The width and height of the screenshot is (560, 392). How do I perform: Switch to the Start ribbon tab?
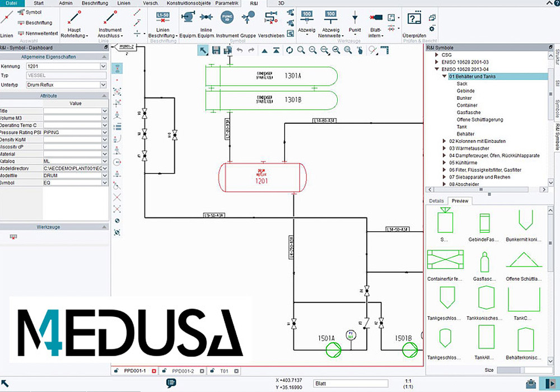click(39, 3)
